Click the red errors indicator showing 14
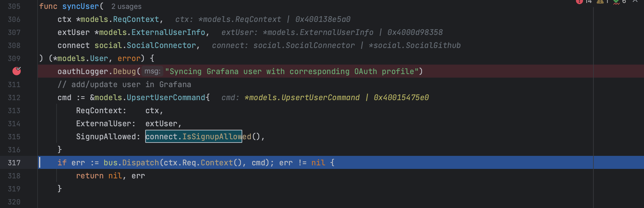644x208 pixels. pos(583,1)
